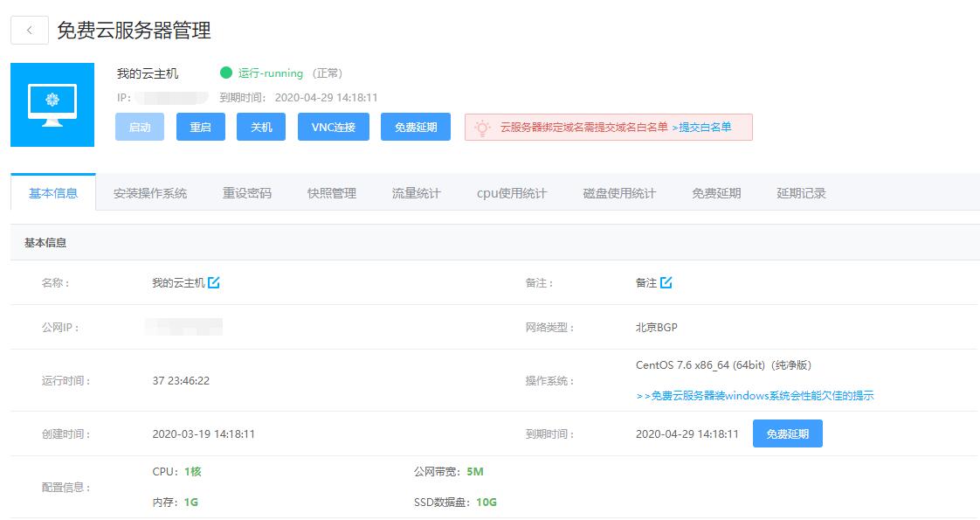点击到期时间旁的"免费延期"按钮

click(x=786, y=433)
